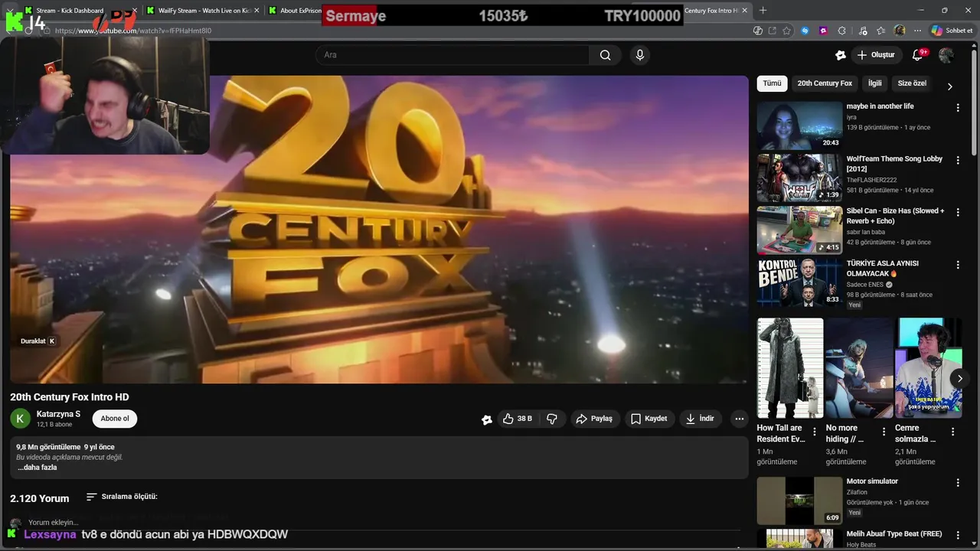980x551 pixels.
Task: Show next Shorts with the shelf arrow
Action: 959,378
